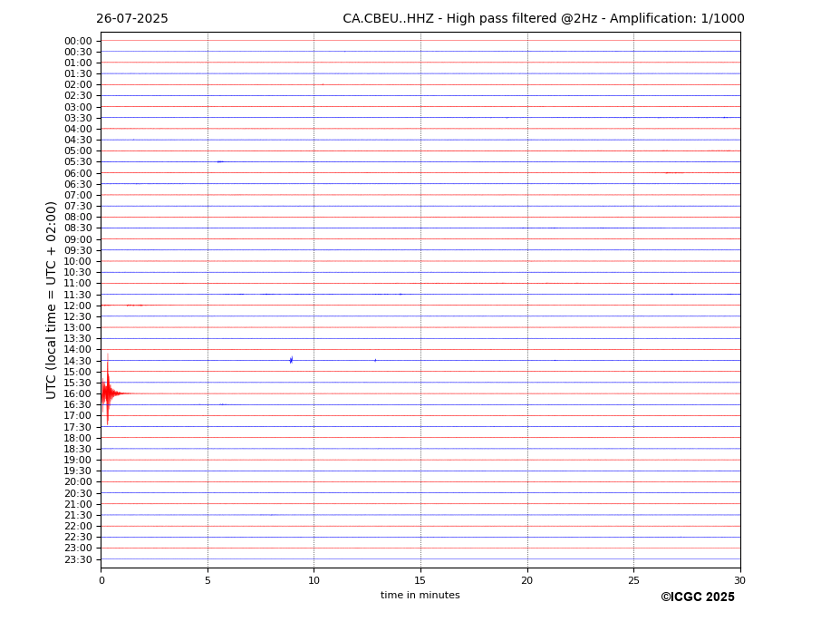
Task: Click the 05:00 time row label
Action: point(78,151)
